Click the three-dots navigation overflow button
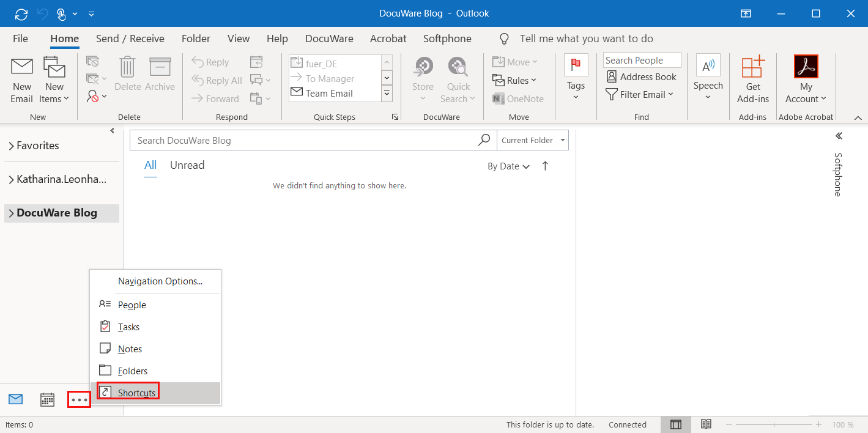Image resolution: width=868 pixels, height=433 pixels. pos(80,400)
